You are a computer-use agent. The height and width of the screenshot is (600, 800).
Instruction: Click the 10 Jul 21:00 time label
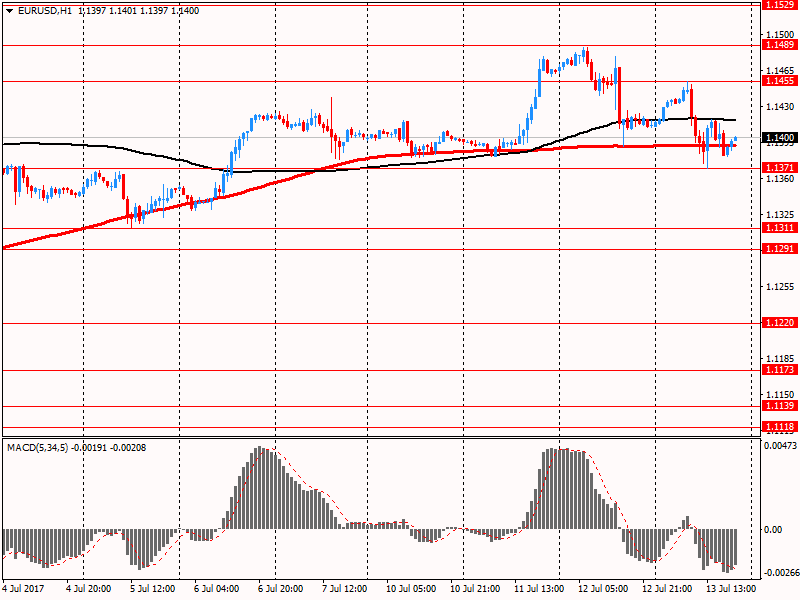pyautogui.click(x=475, y=588)
